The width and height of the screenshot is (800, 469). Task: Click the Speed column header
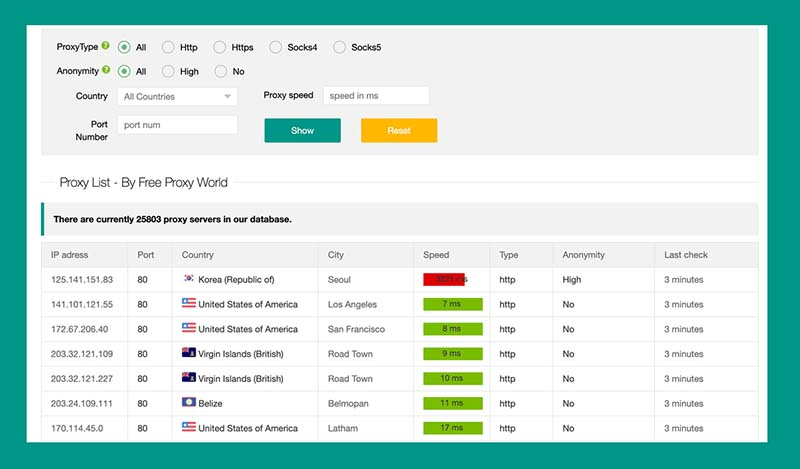(x=436, y=255)
